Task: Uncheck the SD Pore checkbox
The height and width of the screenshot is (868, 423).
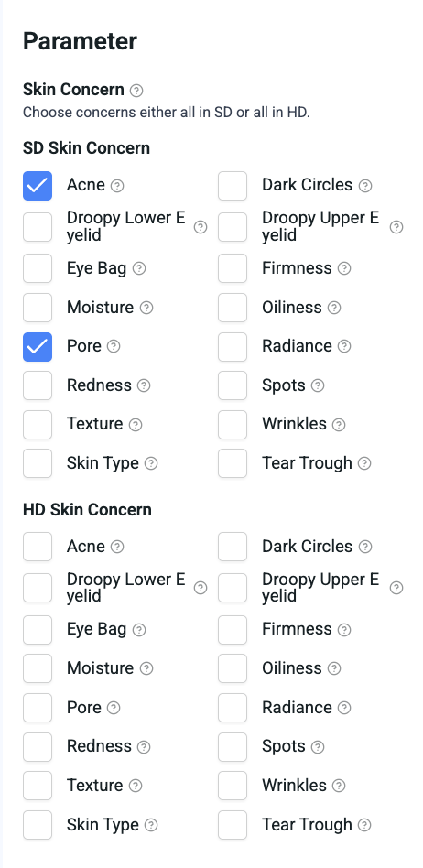Action: (38, 346)
